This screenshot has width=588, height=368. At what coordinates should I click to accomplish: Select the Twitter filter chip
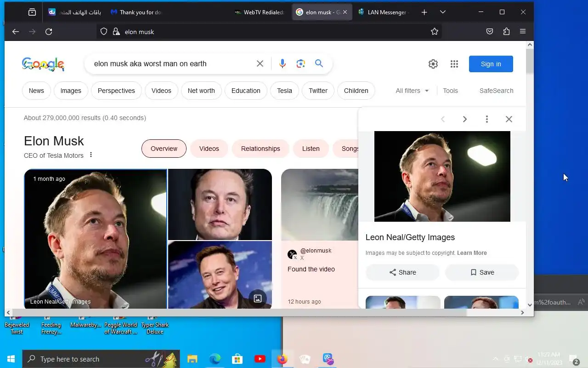pos(318,91)
